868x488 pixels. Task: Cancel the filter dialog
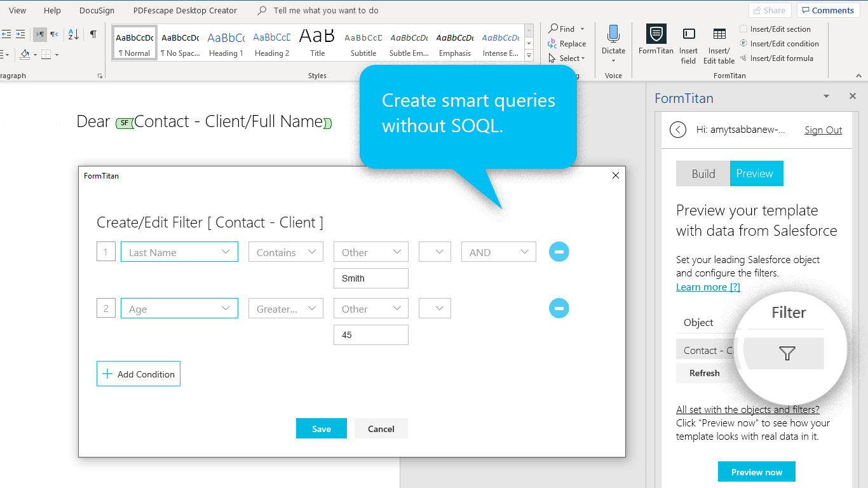pyautogui.click(x=381, y=428)
